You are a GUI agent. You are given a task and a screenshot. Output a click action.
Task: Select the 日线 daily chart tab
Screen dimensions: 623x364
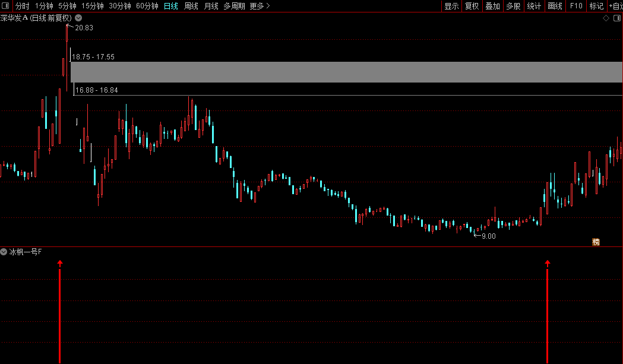[171, 6]
